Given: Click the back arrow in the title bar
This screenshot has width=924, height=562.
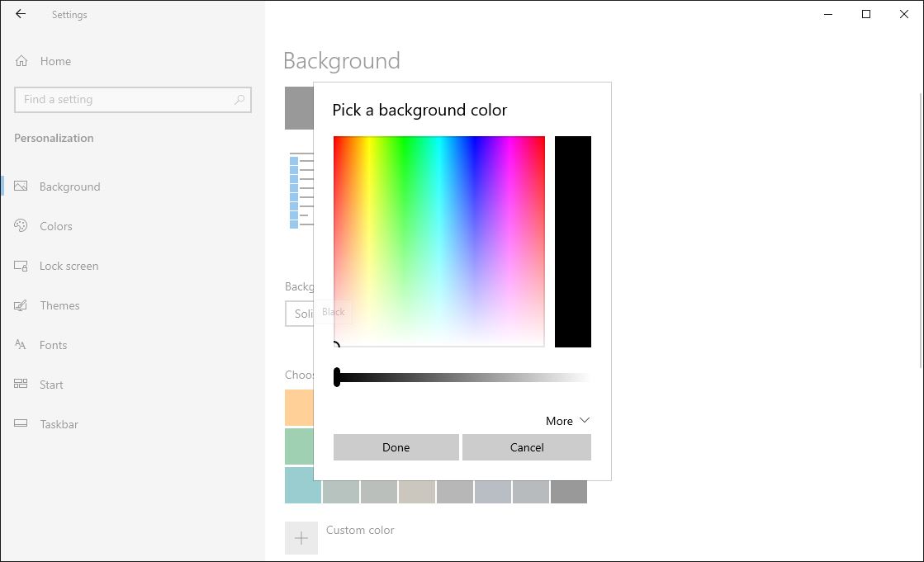Looking at the screenshot, I should point(20,14).
